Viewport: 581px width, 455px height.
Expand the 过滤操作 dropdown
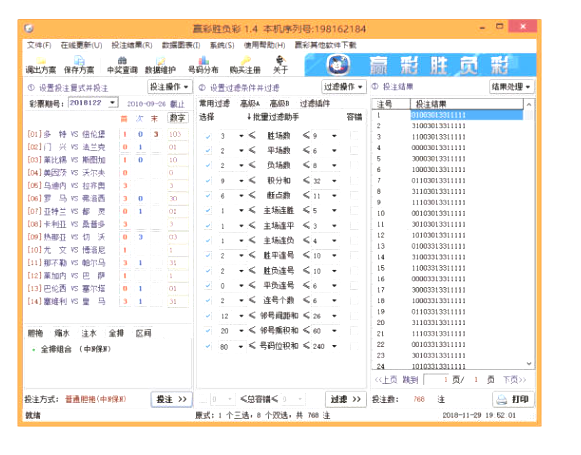coord(343,87)
